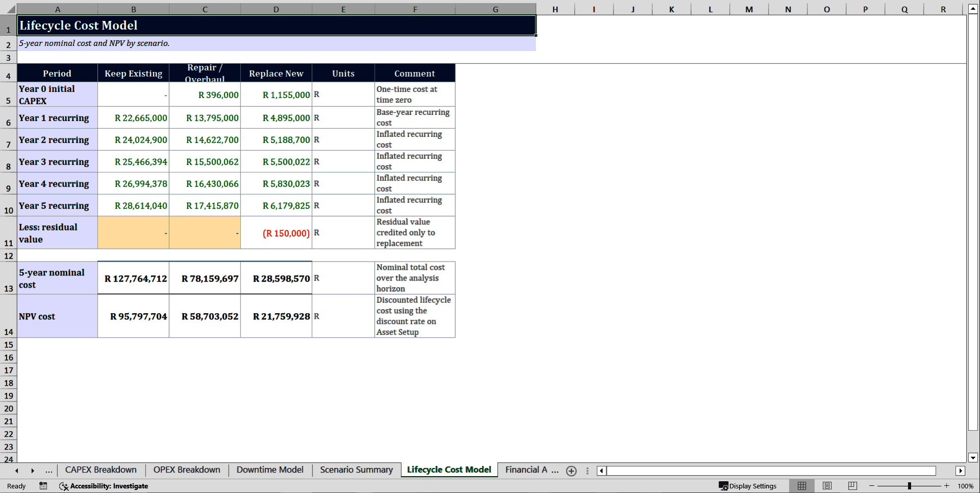The height and width of the screenshot is (493, 980).
Task: Switch to Page Break Preview icon
Action: click(x=852, y=486)
